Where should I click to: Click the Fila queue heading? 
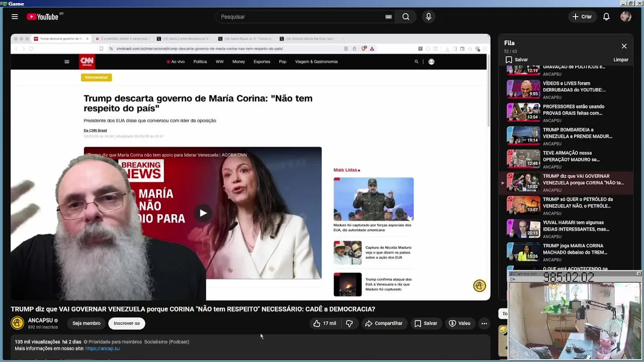[x=509, y=43]
